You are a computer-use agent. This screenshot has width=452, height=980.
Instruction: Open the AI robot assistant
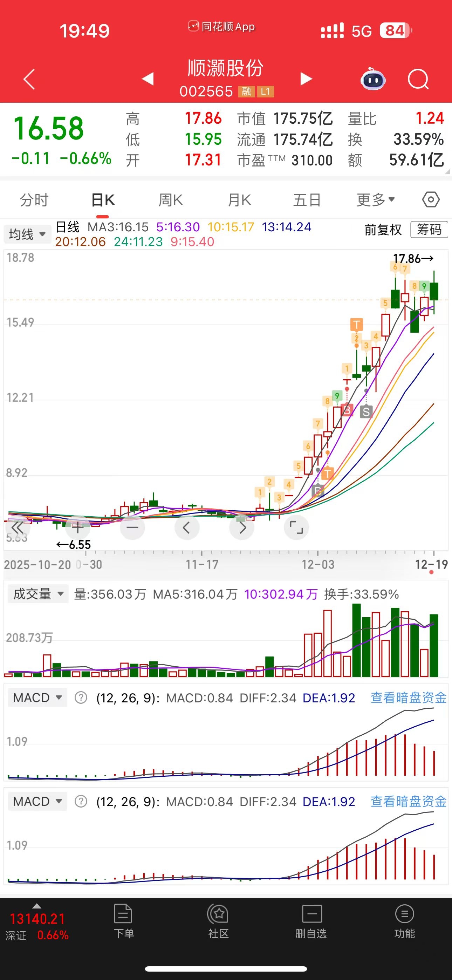pyautogui.click(x=373, y=79)
